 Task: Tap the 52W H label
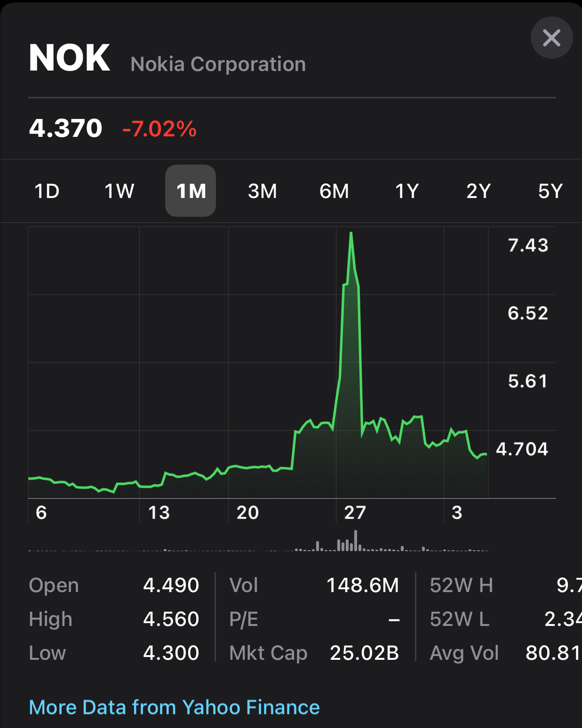click(x=462, y=585)
